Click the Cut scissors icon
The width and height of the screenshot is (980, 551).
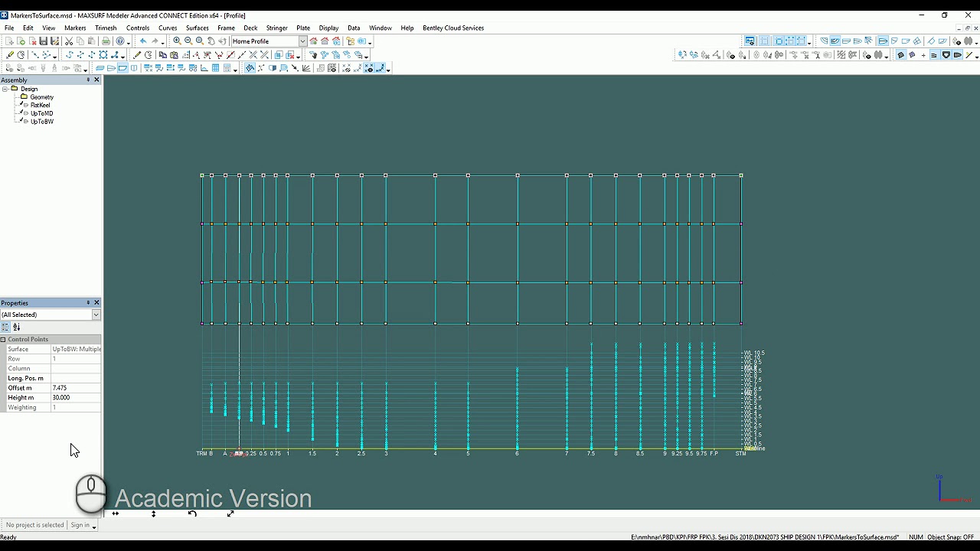(69, 41)
